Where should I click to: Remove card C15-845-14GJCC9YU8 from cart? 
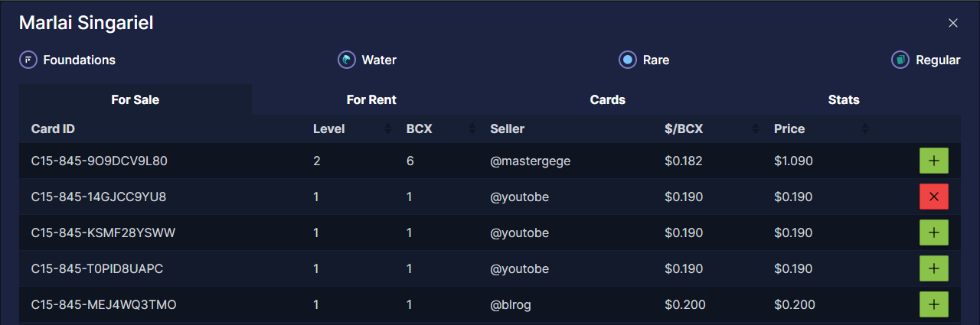pyautogui.click(x=933, y=197)
